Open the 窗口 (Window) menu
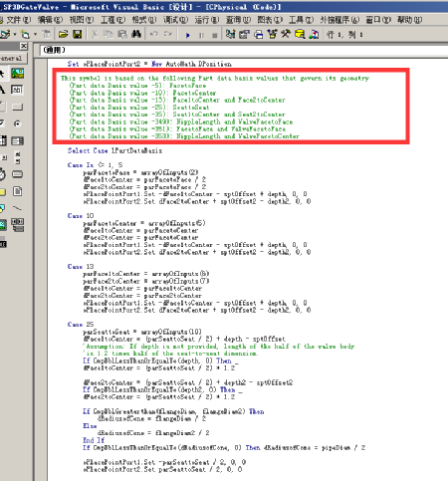 click(378, 20)
